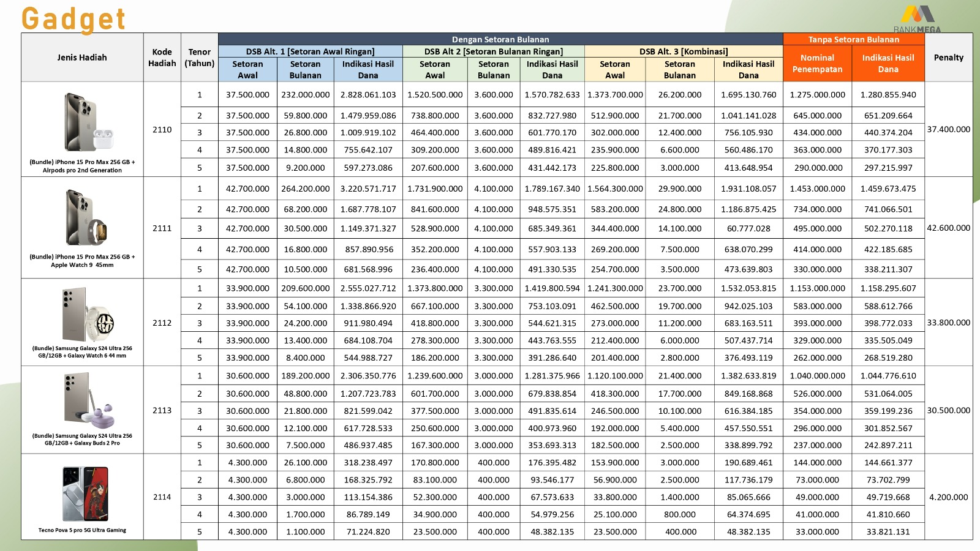
Task: Click the cell 1.520.500.000
Action: click(x=435, y=95)
